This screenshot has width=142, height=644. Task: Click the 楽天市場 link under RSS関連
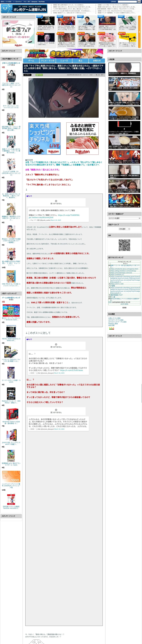pyautogui.click(x=111, y=325)
